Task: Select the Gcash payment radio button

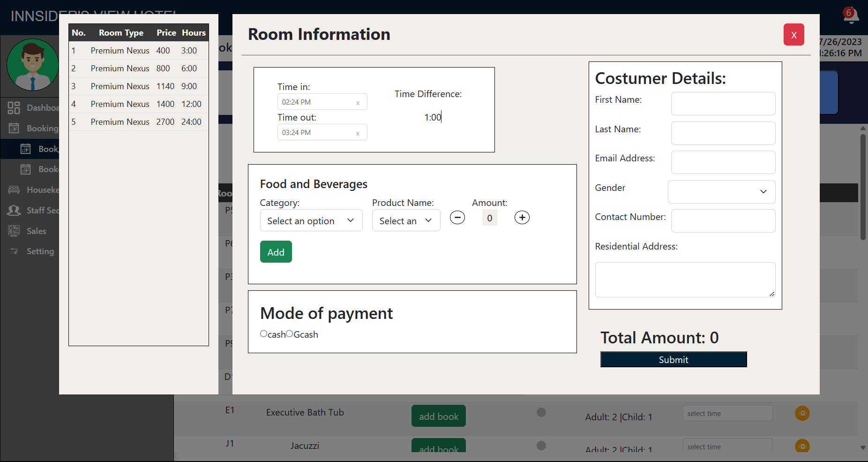Action: tap(290, 333)
